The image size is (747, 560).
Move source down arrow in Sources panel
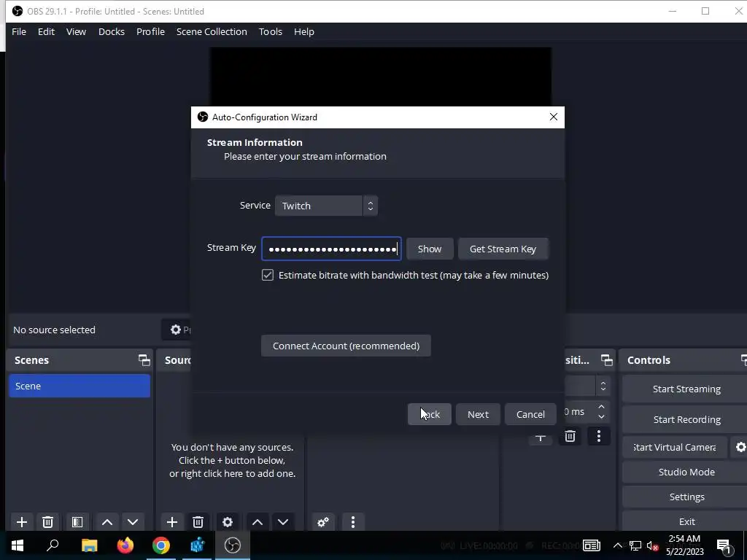click(x=283, y=522)
